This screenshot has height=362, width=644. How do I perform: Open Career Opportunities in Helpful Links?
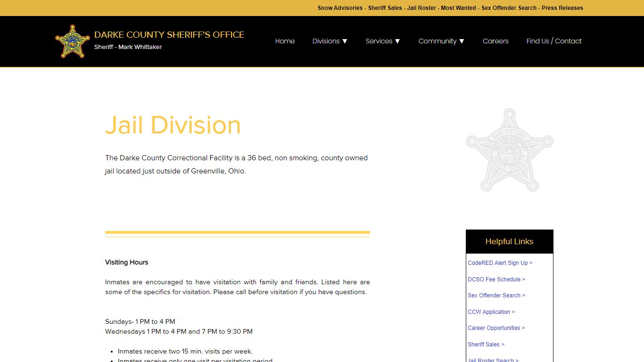point(496,328)
